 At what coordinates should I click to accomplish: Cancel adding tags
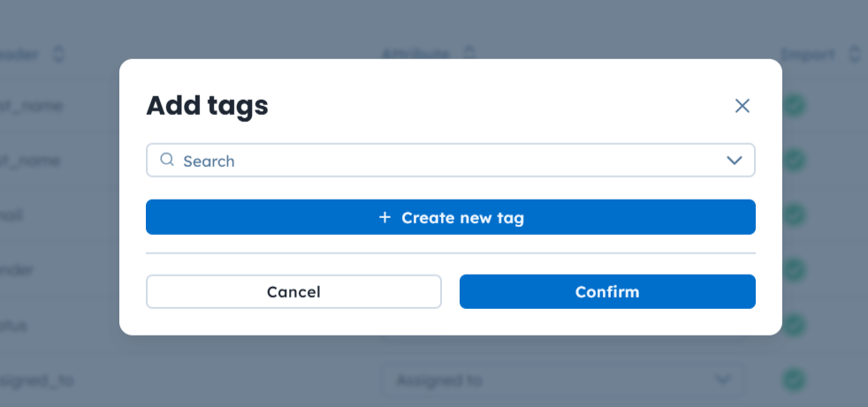coord(293,291)
